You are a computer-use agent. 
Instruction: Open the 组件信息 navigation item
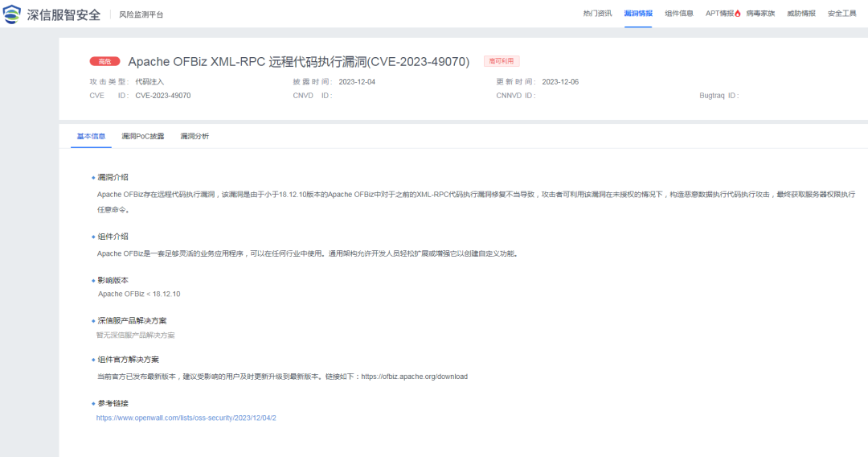[678, 14]
